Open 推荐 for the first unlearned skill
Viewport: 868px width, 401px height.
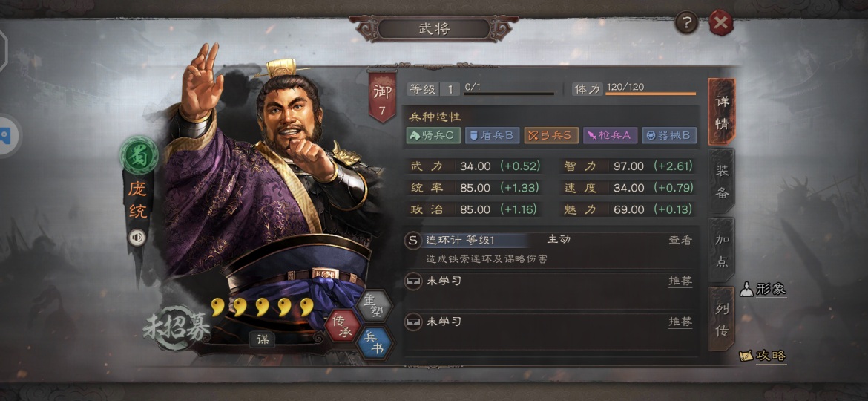680,281
